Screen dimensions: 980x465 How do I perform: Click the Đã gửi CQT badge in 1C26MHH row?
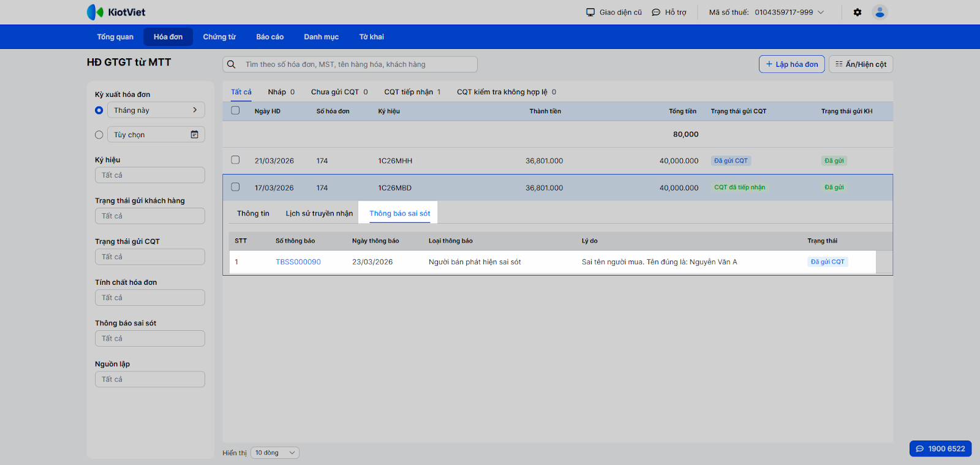tap(731, 161)
